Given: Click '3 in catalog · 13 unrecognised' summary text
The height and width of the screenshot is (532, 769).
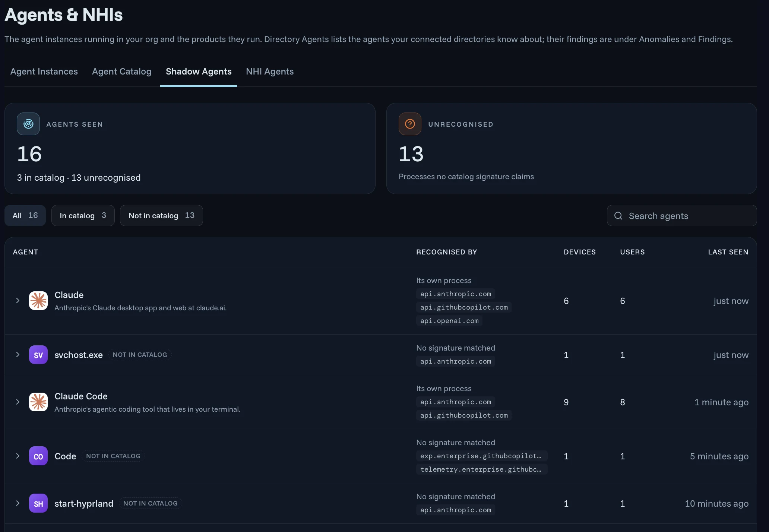Looking at the screenshot, I should [79, 178].
